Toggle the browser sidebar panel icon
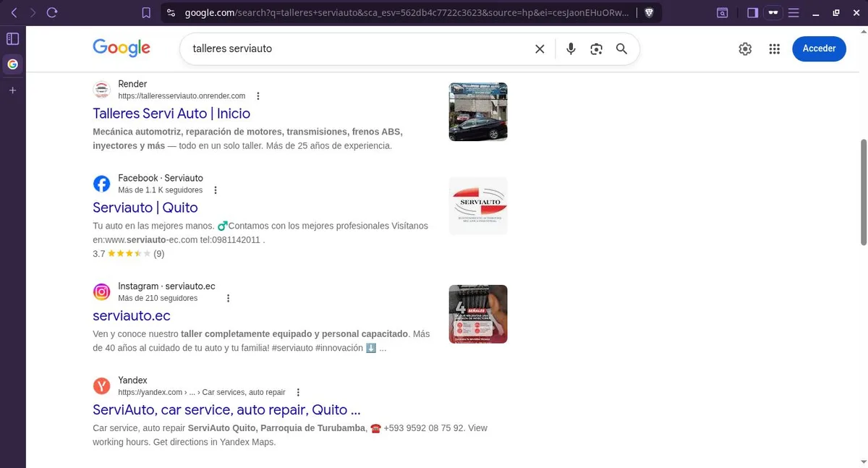The width and height of the screenshot is (868, 468). [x=752, y=12]
